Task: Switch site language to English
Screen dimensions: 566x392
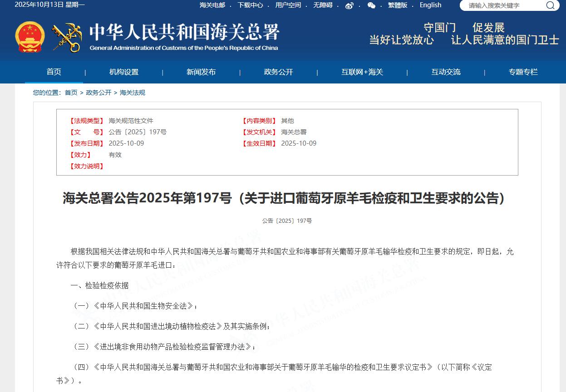Action: pos(430,5)
